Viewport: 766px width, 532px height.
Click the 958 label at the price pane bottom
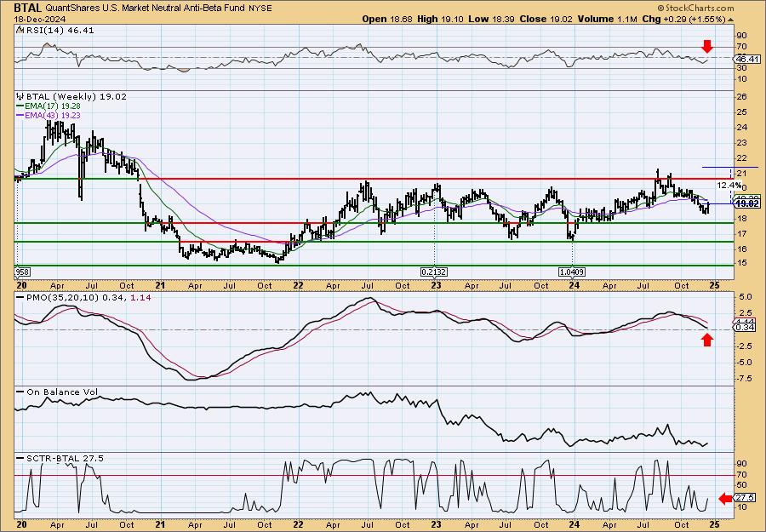coord(22,272)
